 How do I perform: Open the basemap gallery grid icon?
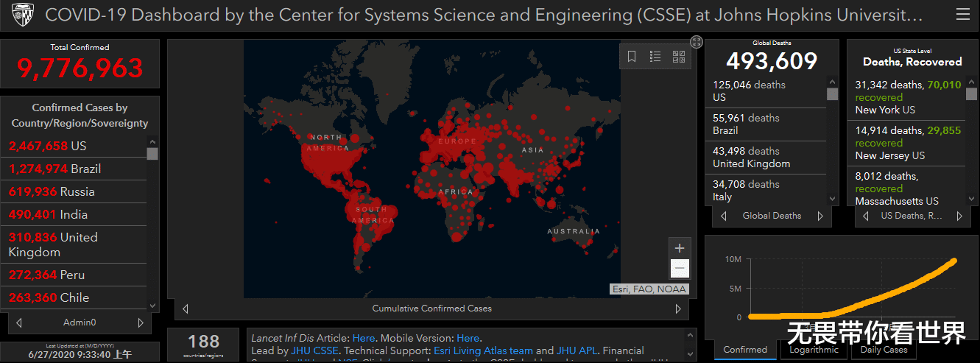(x=679, y=57)
